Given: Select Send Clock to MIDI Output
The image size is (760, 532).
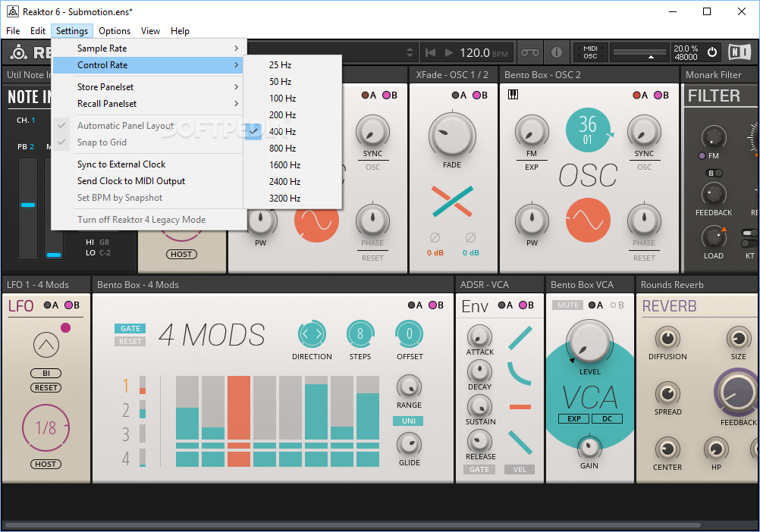Looking at the screenshot, I should click(149, 181).
